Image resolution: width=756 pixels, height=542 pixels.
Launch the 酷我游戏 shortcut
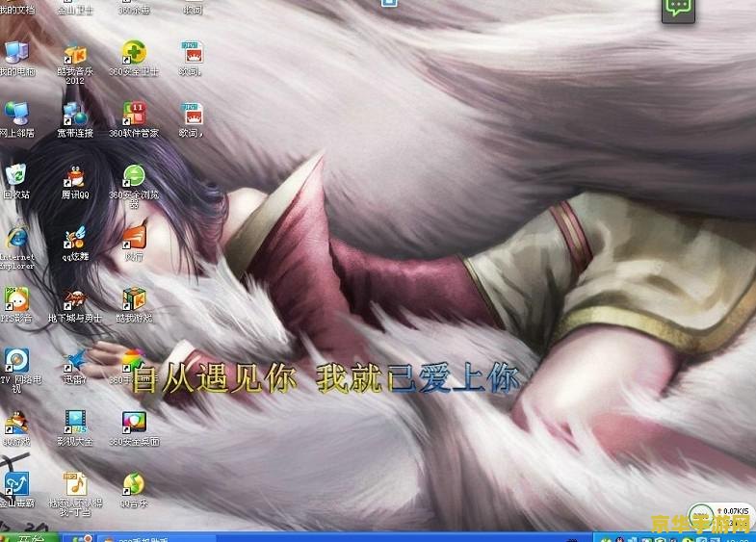pos(134,301)
